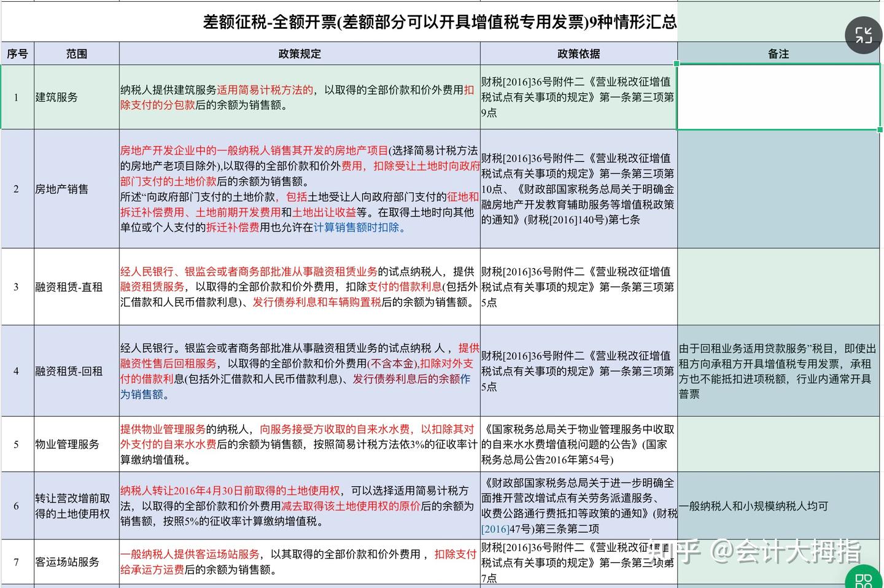Click sequence number 2 cell

point(17,189)
